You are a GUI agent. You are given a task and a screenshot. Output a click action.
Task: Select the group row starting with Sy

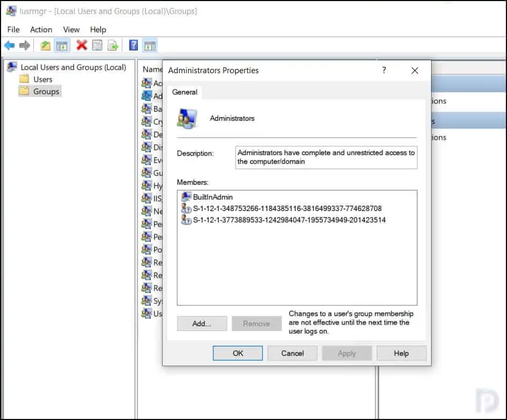pos(152,301)
